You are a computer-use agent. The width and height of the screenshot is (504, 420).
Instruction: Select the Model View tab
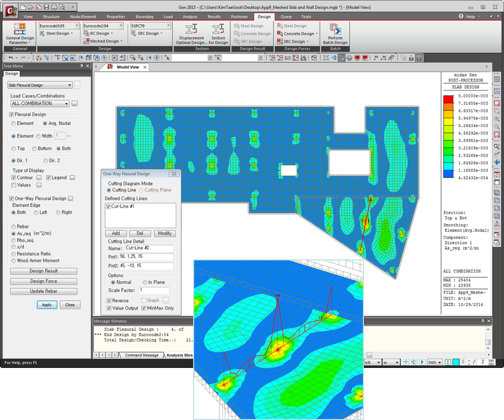tap(127, 67)
